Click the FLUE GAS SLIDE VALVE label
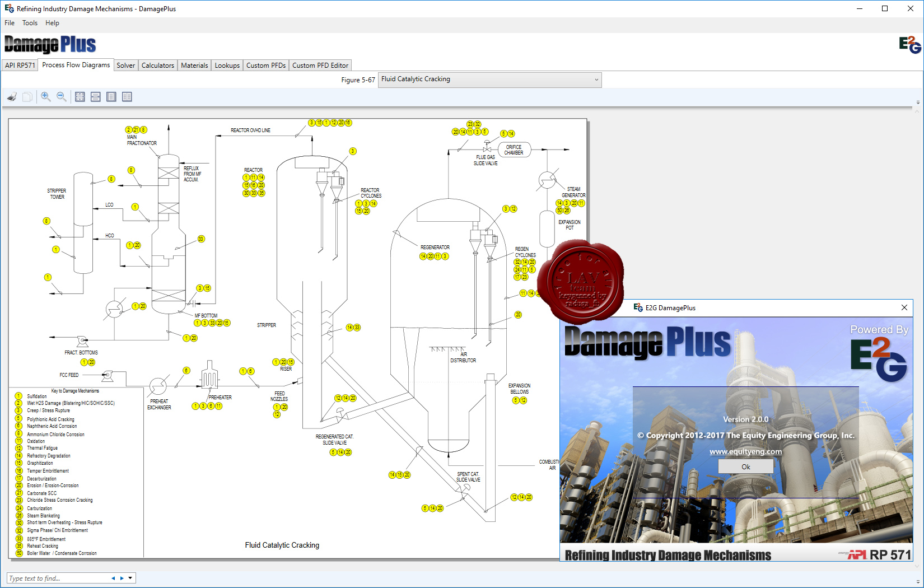Image resolution: width=924 pixels, height=588 pixels. (486, 160)
